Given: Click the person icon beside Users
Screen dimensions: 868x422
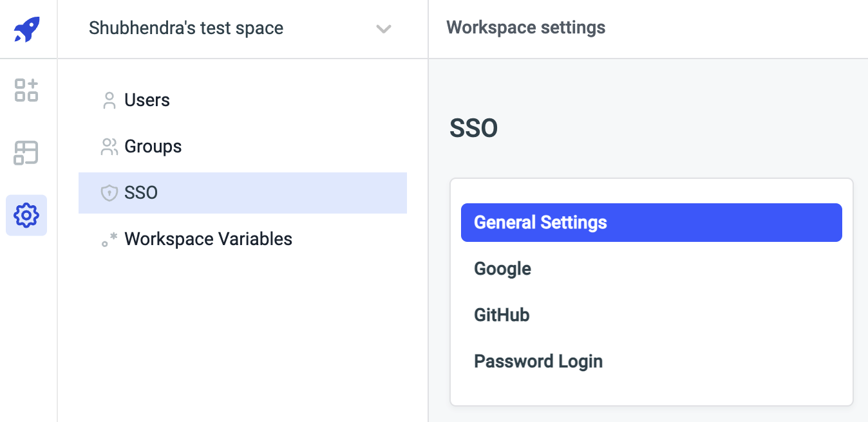Looking at the screenshot, I should 109,100.
